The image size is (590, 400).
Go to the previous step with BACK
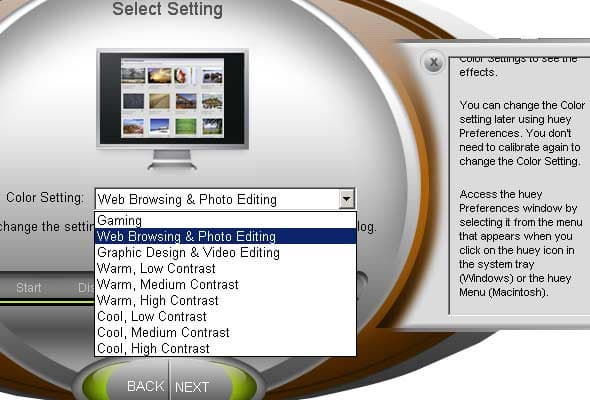(x=146, y=386)
